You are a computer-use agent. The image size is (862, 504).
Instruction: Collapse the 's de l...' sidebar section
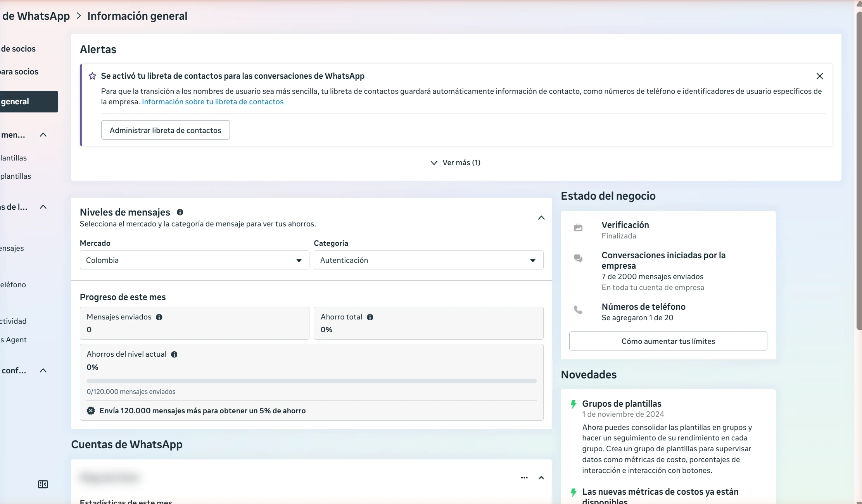coord(43,207)
